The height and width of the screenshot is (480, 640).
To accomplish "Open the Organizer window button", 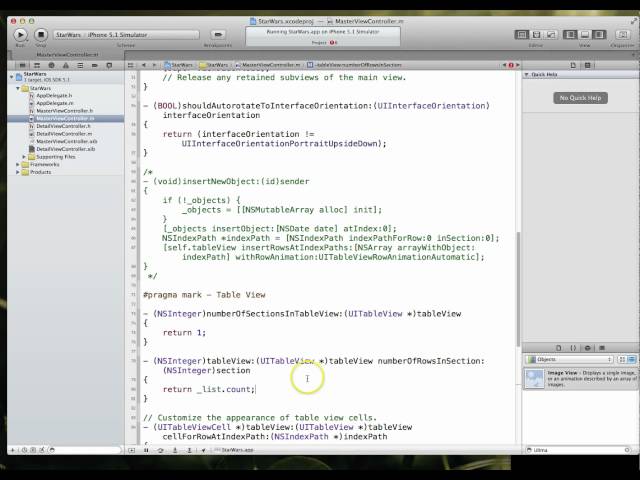I will (622, 35).
